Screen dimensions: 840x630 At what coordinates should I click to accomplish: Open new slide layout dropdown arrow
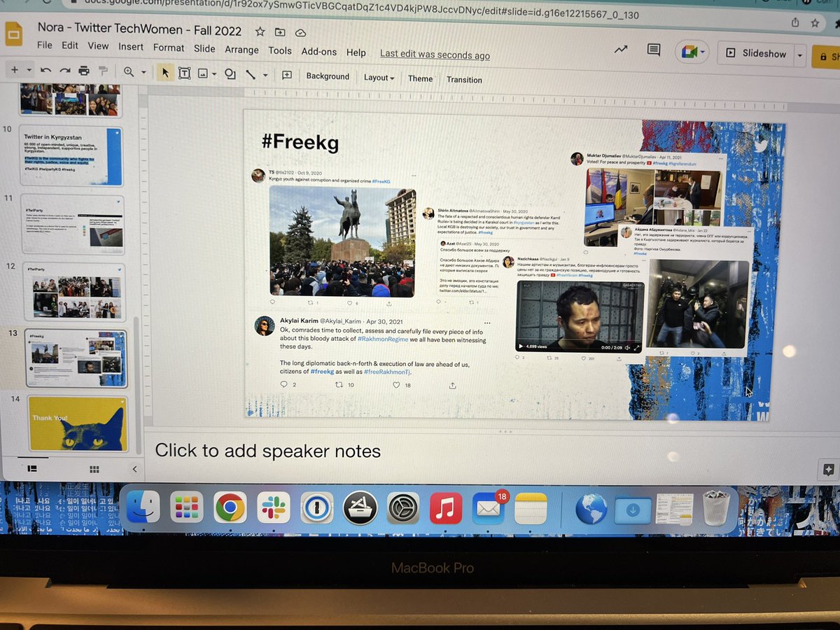[29, 71]
